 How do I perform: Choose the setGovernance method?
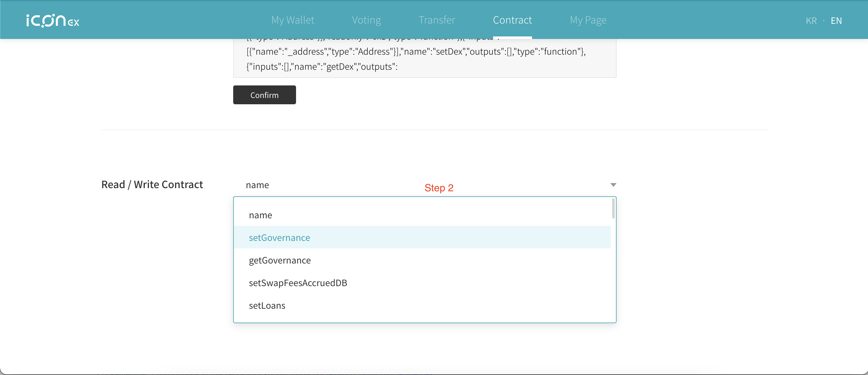click(279, 237)
